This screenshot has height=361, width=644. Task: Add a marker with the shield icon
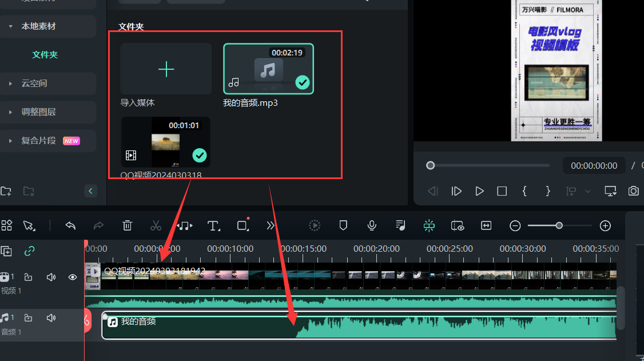(x=343, y=225)
